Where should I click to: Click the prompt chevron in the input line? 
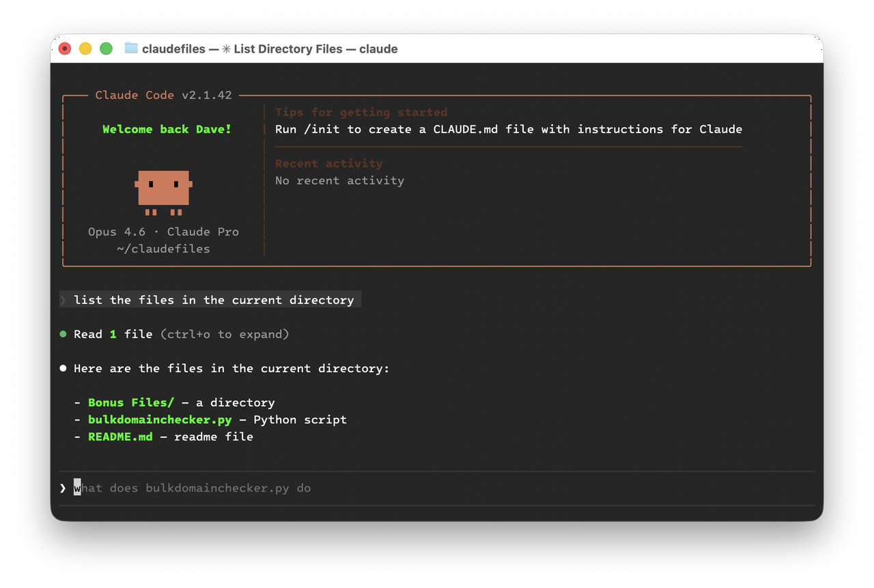pyautogui.click(x=63, y=488)
